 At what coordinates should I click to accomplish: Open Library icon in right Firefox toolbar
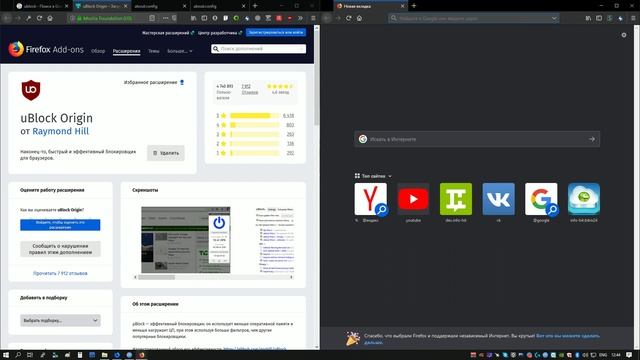[x=588, y=18]
